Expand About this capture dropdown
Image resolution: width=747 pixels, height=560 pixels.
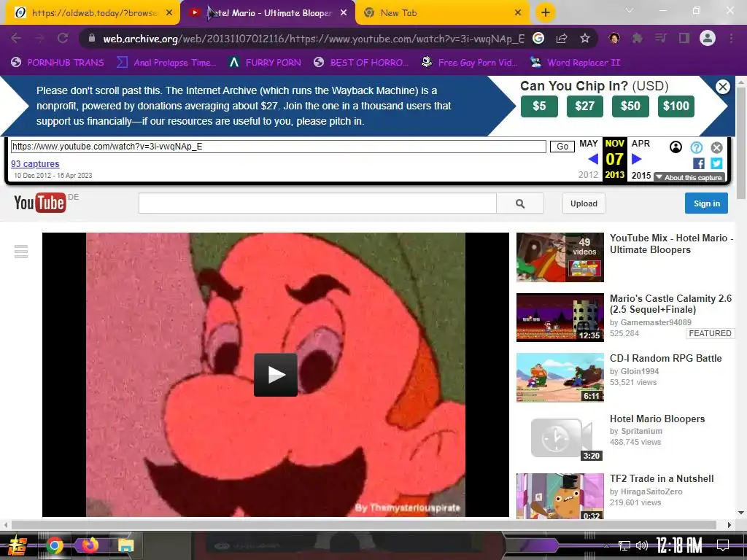(x=689, y=178)
